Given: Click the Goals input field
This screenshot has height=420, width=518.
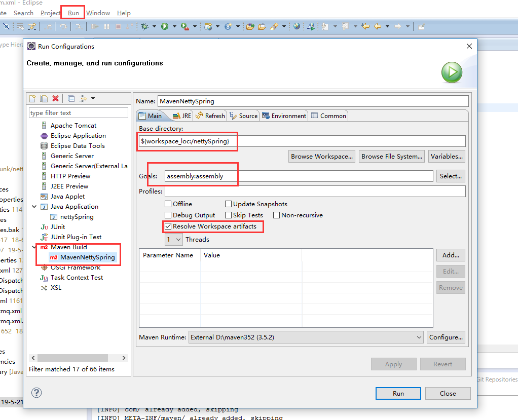Looking at the screenshot, I should coord(299,176).
